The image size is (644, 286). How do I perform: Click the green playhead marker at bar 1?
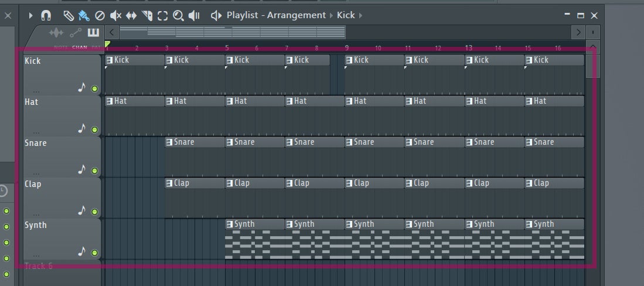point(108,43)
